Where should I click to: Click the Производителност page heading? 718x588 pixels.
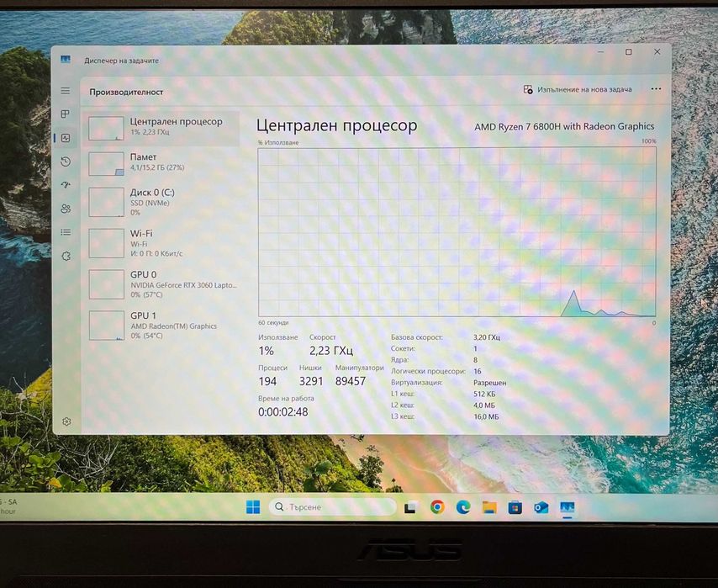pyautogui.click(x=126, y=93)
